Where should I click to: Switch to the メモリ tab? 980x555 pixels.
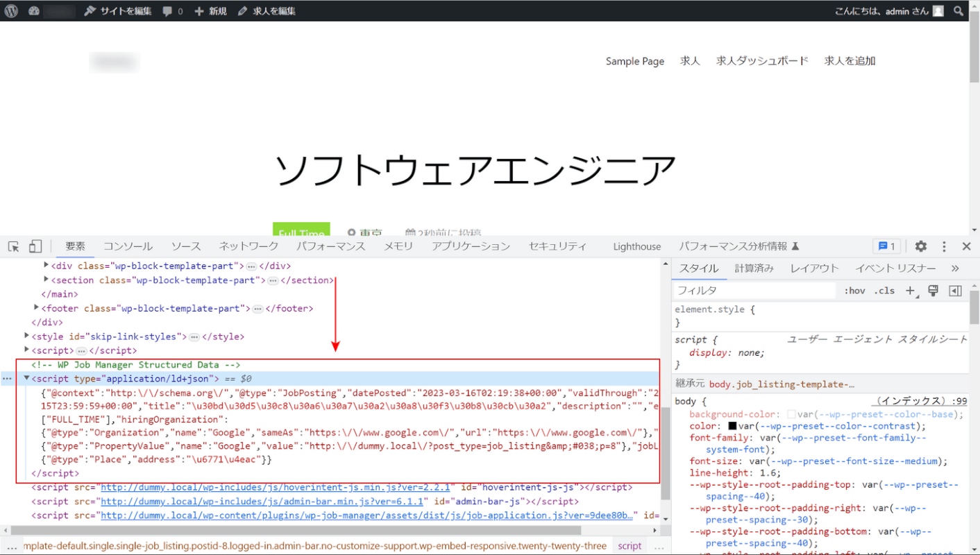398,246
